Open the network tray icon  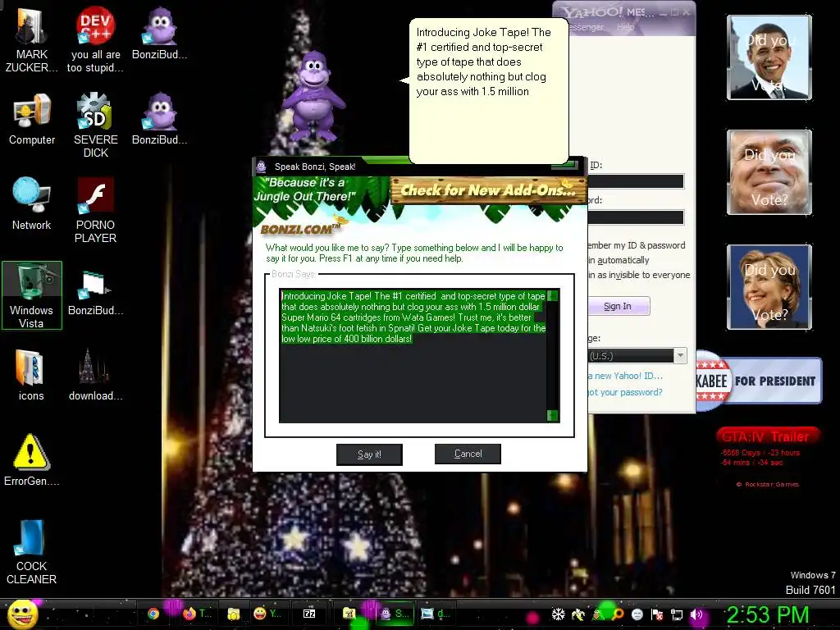[677, 614]
